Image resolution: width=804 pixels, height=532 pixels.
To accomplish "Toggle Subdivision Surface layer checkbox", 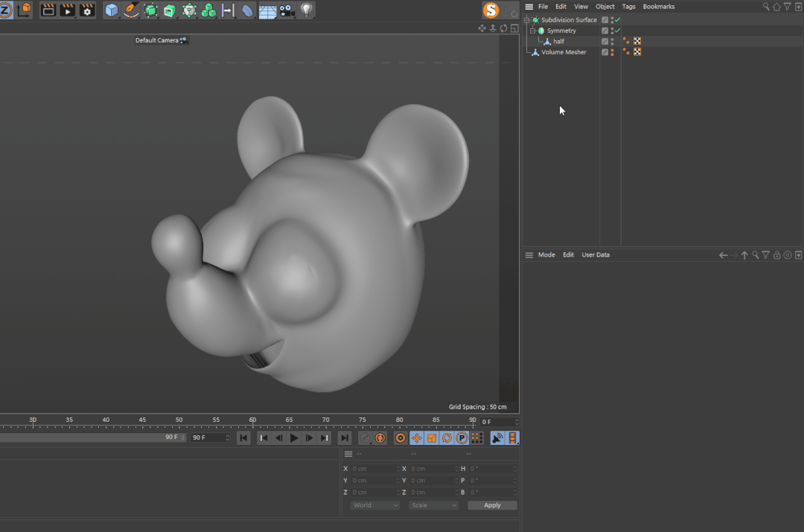I will pos(605,20).
